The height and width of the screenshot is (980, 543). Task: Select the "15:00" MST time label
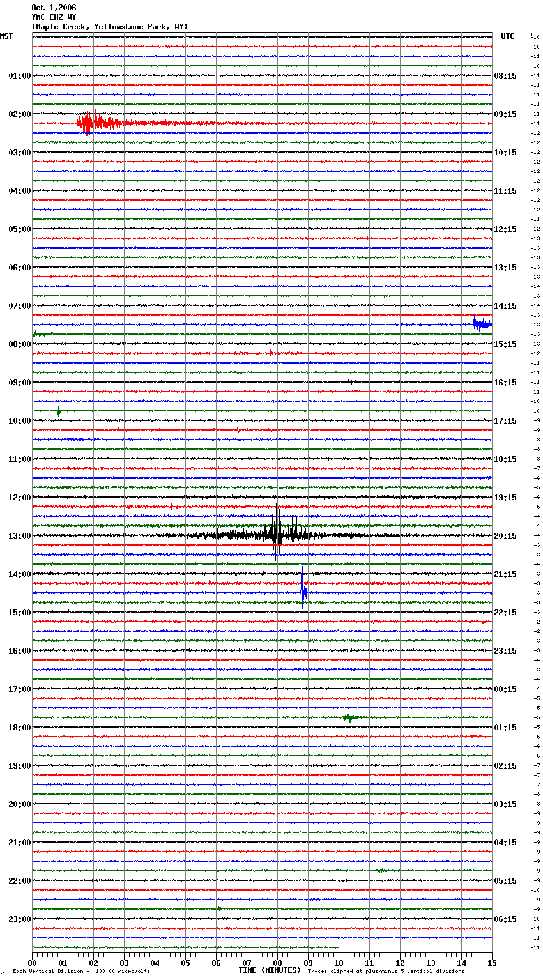(20, 613)
